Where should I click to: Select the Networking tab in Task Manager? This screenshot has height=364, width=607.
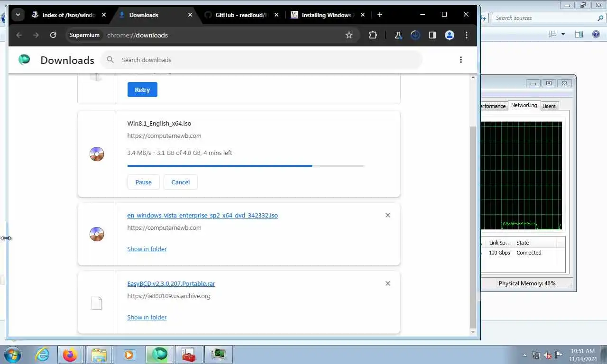[524, 105]
